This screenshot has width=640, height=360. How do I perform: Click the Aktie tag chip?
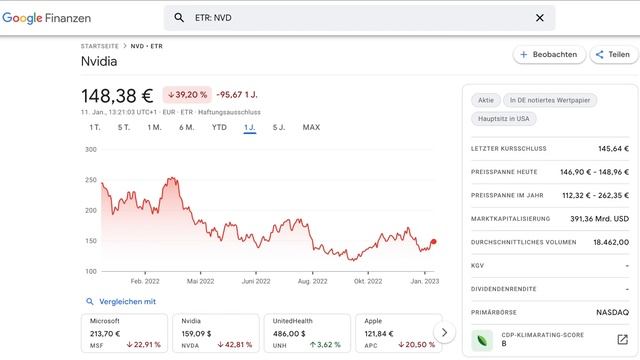pos(486,100)
